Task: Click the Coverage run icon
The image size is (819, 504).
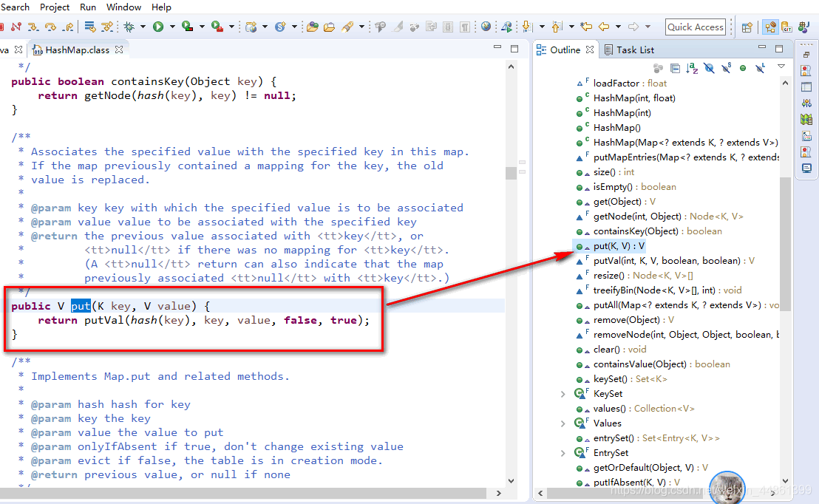Action: tap(187, 27)
